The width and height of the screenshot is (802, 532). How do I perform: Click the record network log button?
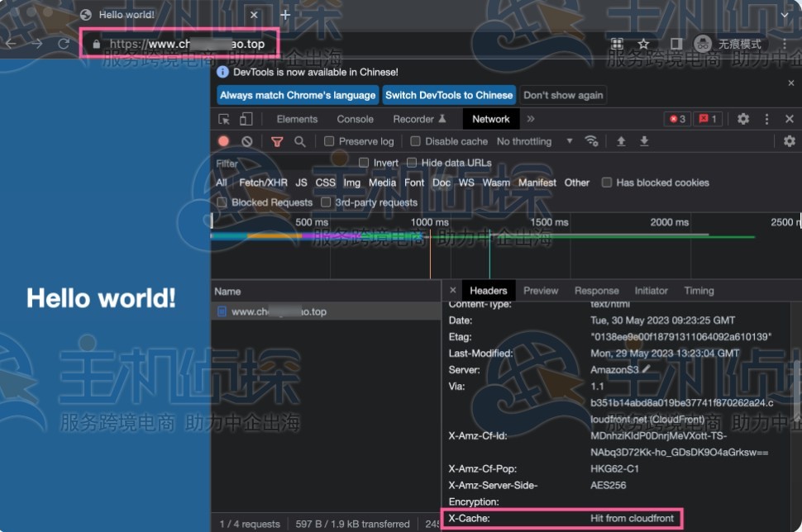click(x=223, y=141)
